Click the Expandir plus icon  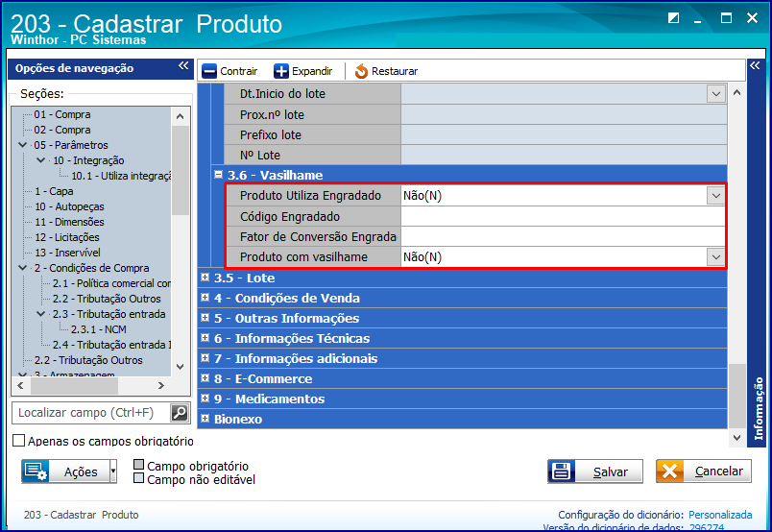click(x=281, y=71)
